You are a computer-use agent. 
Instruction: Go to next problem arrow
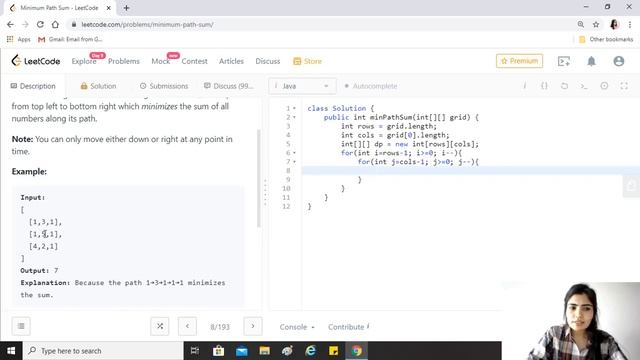[253, 326]
